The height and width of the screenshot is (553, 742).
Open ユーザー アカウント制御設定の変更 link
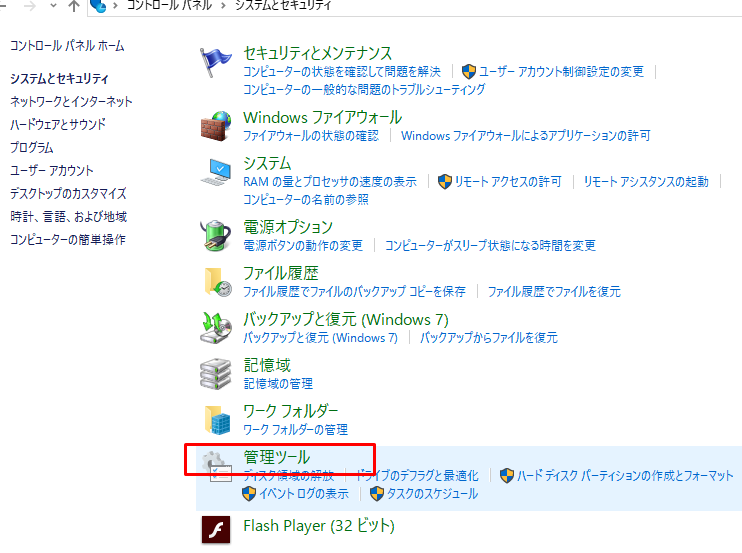point(561,71)
